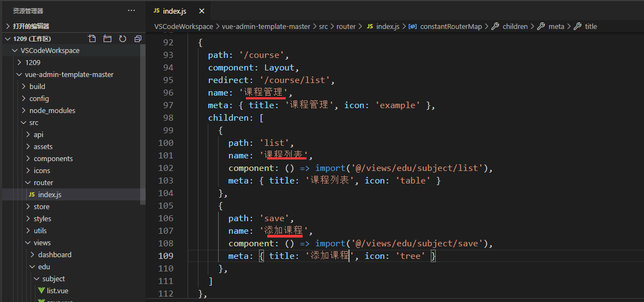This screenshot has width=644, height=302.
Task: Click router in the breadcrumb path
Action: (x=346, y=26)
